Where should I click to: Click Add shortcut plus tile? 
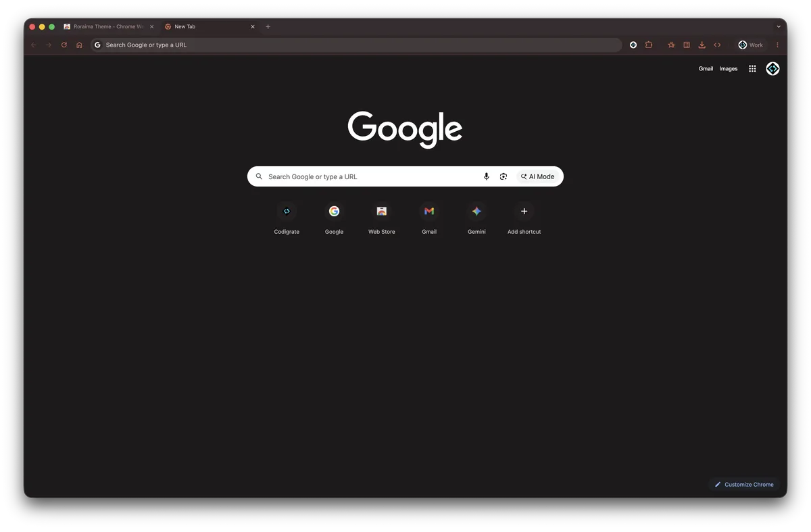(x=524, y=219)
